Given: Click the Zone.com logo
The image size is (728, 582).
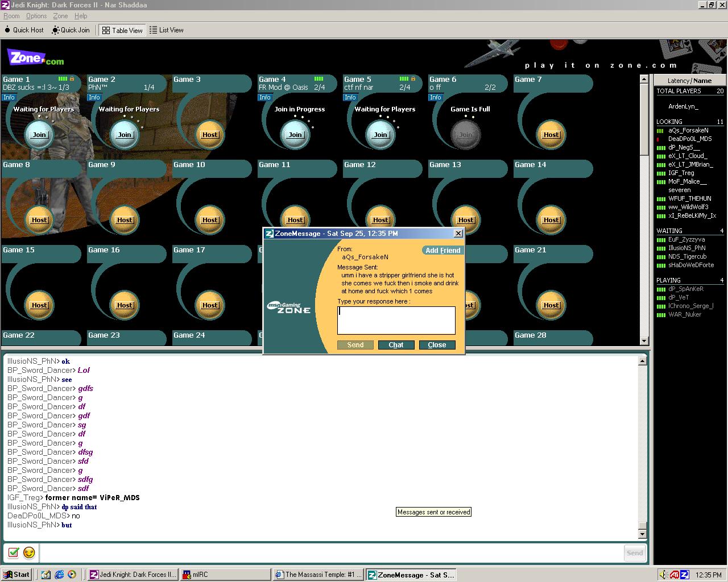Looking at the screenshot, I should [35, 57].
